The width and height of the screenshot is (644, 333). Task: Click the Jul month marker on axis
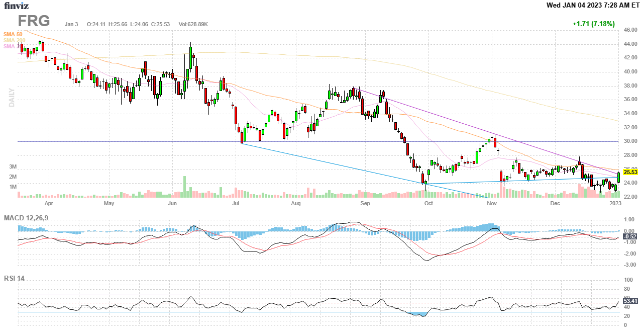[236, 204]
